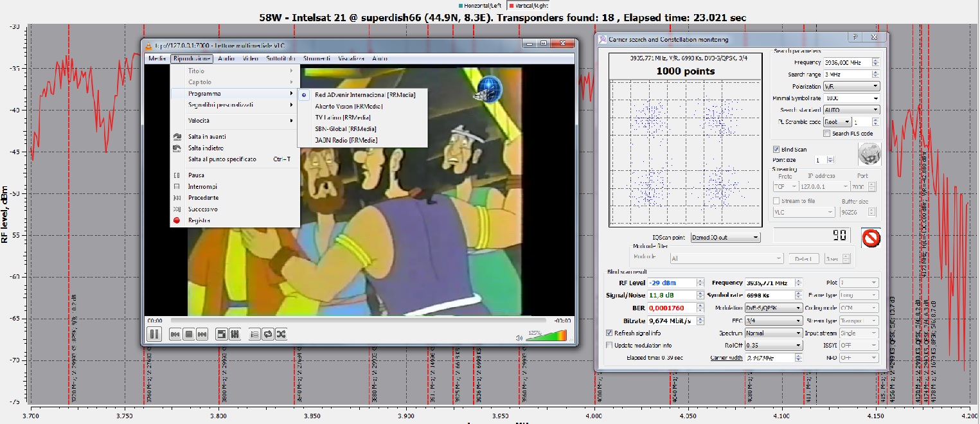Select Successivo in the Riproduzione menu

(235, 209)
